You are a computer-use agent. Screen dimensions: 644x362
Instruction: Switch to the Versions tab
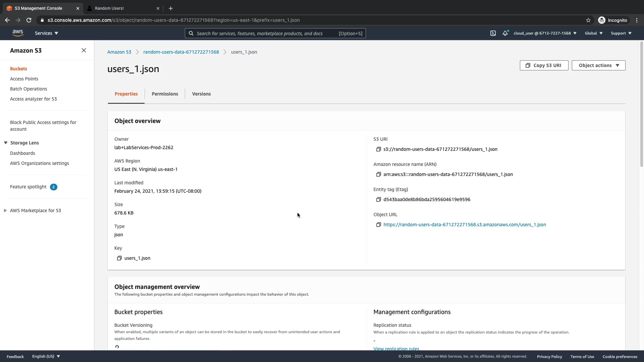point(201,94)
